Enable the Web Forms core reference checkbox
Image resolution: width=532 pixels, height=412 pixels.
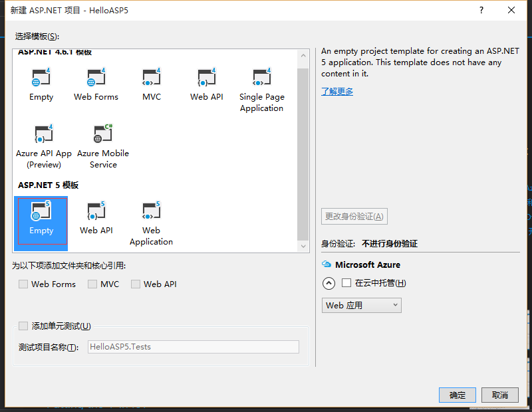tap(23, 284)
